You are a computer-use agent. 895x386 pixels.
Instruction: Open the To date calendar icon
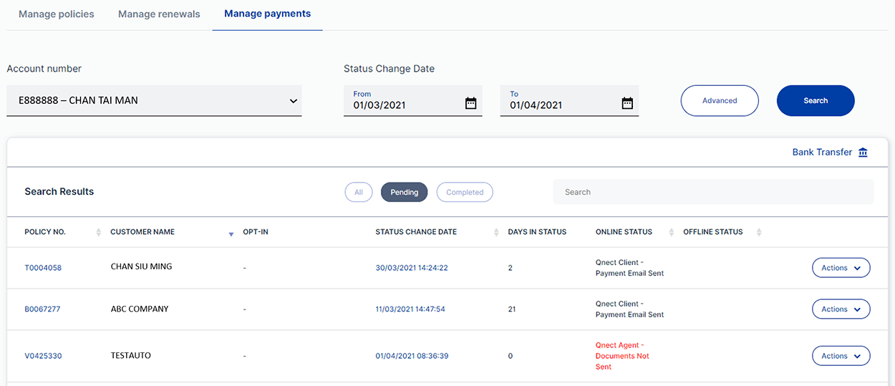[627, 103]
